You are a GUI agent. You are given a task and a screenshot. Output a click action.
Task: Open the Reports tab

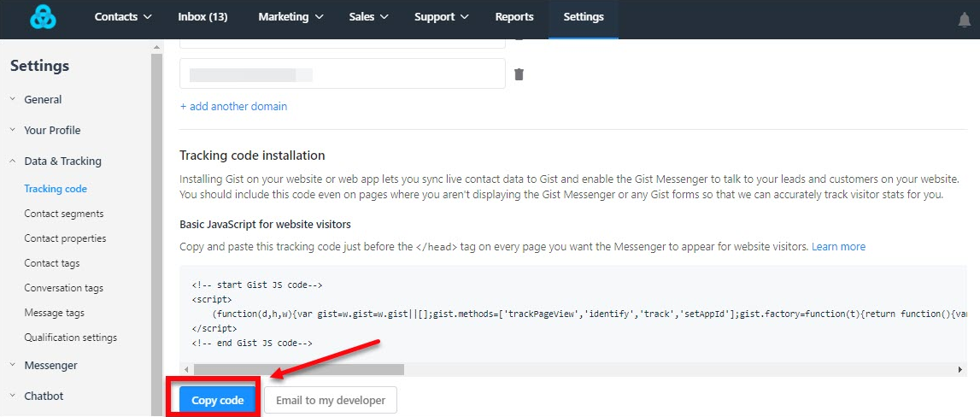click(x=513, y=17)
